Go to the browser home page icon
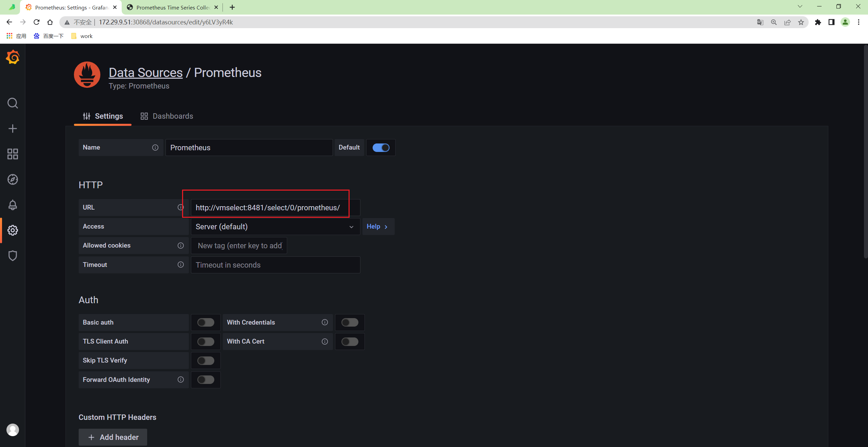 pos(50,22)
